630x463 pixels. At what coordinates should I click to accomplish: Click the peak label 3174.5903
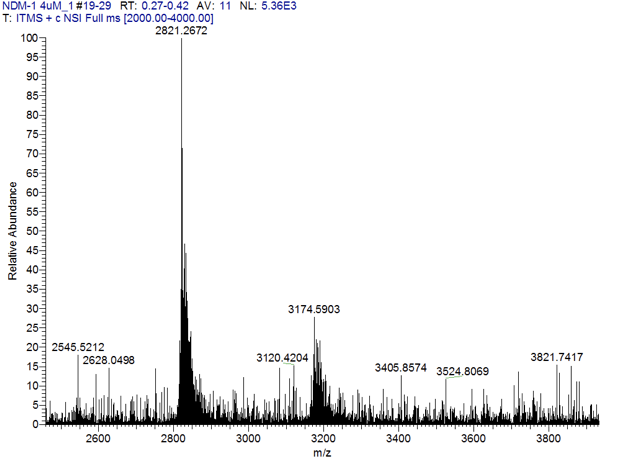pos(314,309)
